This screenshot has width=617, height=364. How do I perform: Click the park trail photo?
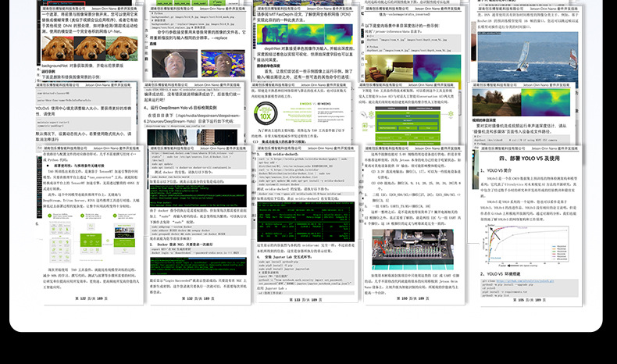[497, 102]
